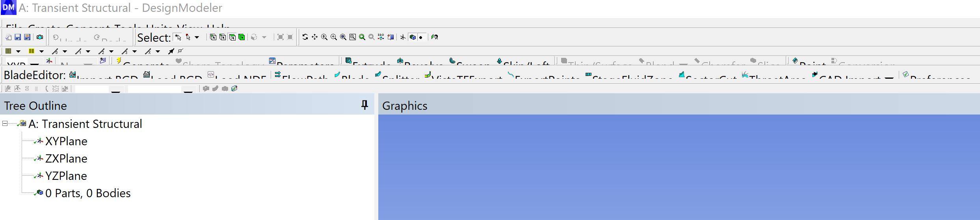Open the CAD Import dropdown arrow
Screen dimensions: 980x220
point(889,78)
